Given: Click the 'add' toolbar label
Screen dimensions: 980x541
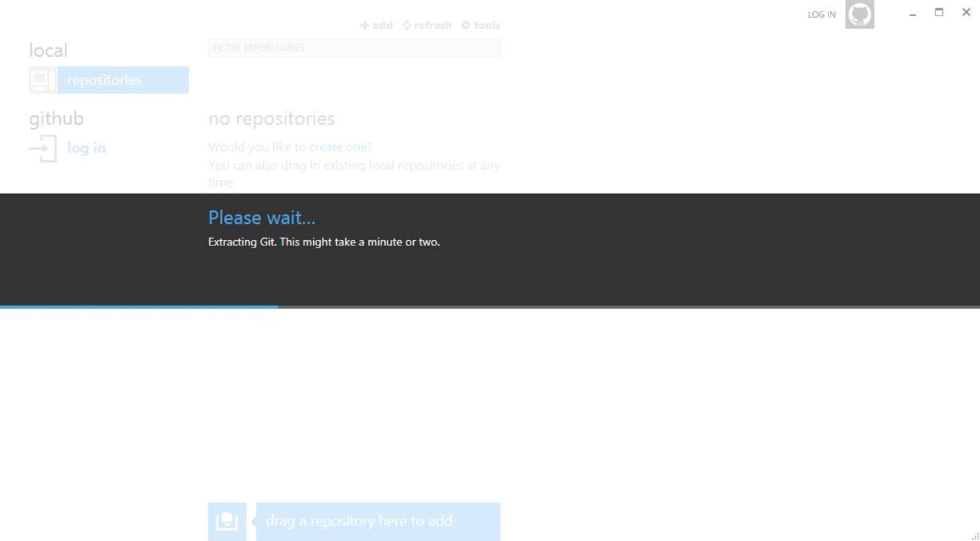Looking at the screenshot, I should [x=382, y=25].
